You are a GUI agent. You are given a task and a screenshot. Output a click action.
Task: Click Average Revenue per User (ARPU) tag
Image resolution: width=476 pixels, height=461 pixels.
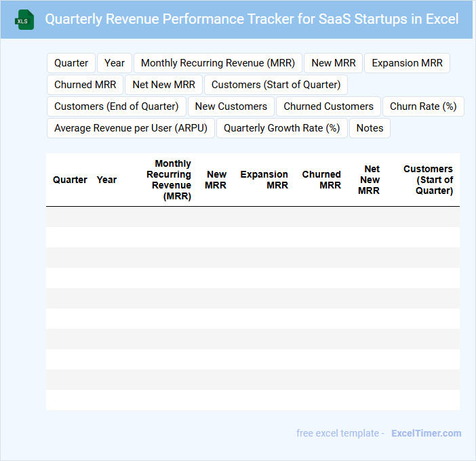point(131,128)
